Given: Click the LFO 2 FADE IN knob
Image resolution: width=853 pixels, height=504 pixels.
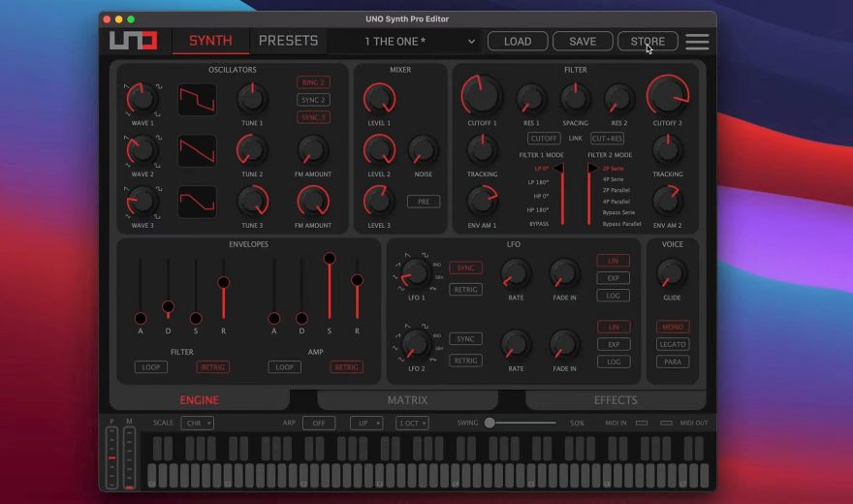Looking at the screenshot, I should pos(565,344).
